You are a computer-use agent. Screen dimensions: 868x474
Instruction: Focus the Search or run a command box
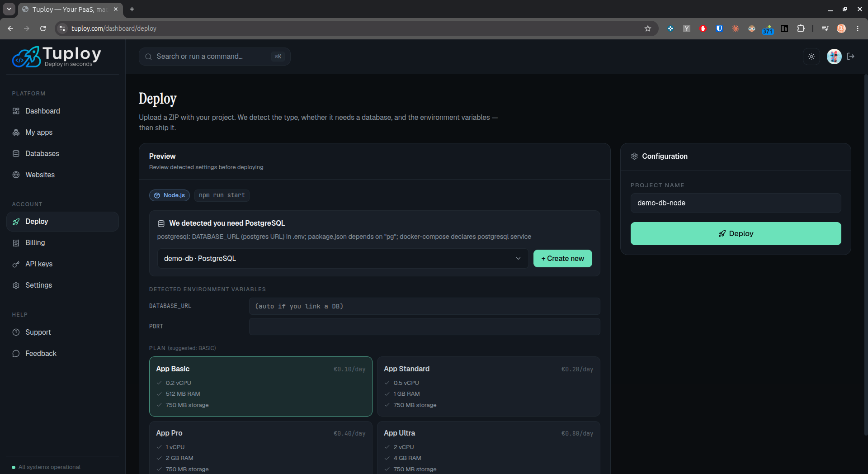pos(215,57)
